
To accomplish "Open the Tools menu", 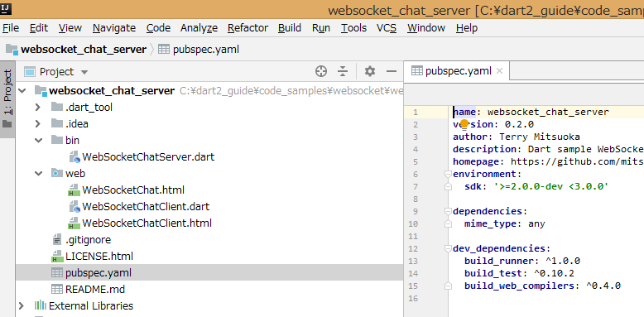I will tap(353, 28).
